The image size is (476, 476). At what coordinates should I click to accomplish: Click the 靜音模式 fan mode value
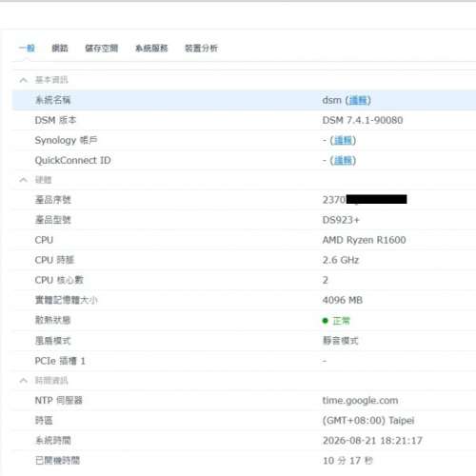[340, 341]
